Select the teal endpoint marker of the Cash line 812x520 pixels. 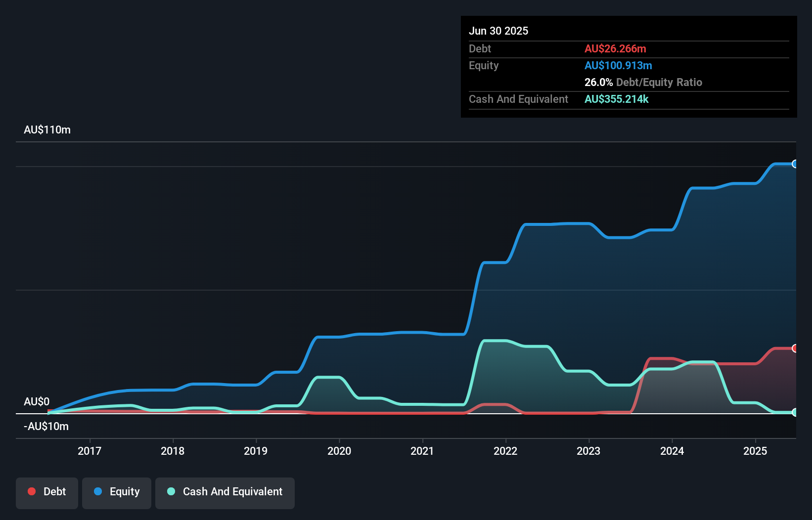tap(795, 412)
